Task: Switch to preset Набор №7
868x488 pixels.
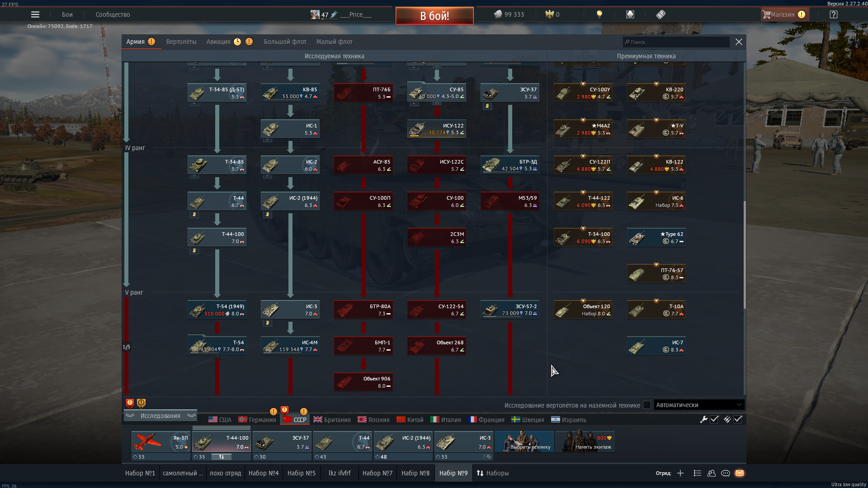Action: (x=377, y=473)
